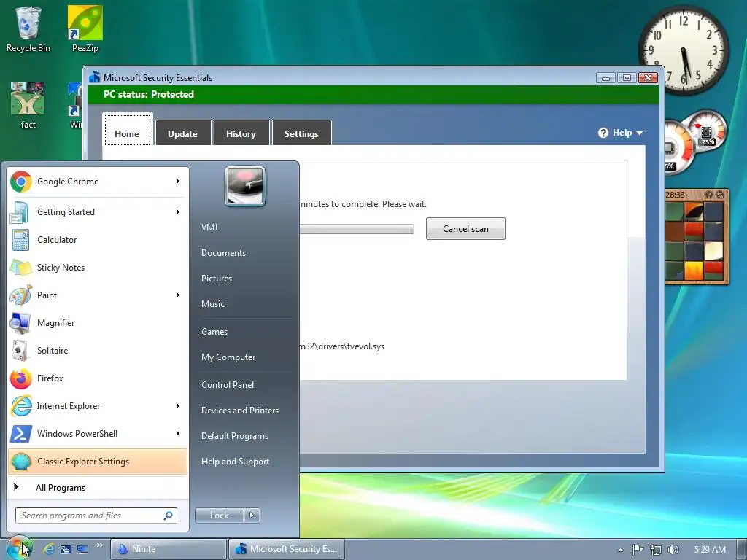This screenshot has width=747, height=560.
Task: Expand Google Chrome jump list arrow
Action: (178, 182)
